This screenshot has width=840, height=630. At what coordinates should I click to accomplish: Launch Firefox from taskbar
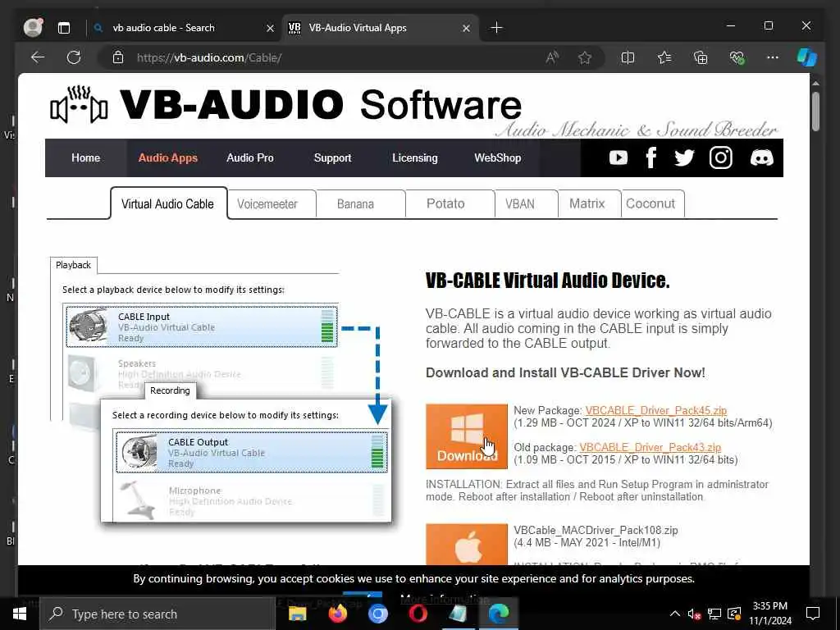point(337,614)
